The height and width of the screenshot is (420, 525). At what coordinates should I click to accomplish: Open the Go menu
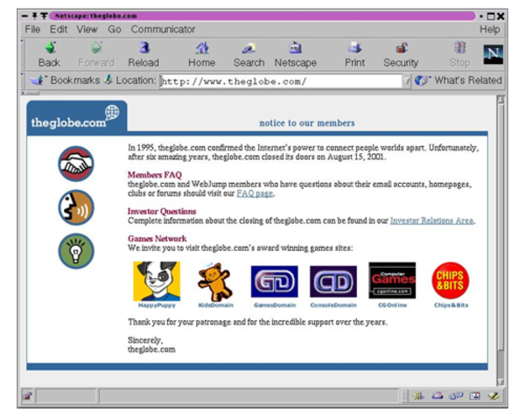(x=114, y=30)
